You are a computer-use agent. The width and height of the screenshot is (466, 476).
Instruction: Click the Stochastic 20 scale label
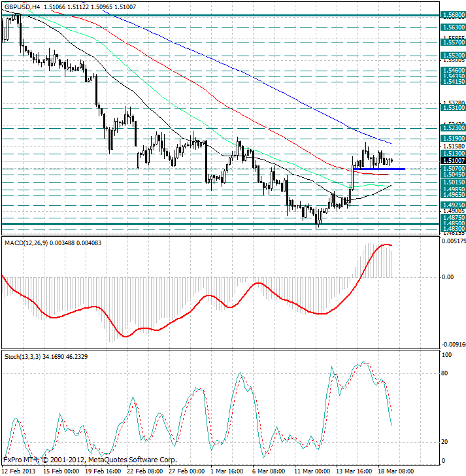[445, 442]
